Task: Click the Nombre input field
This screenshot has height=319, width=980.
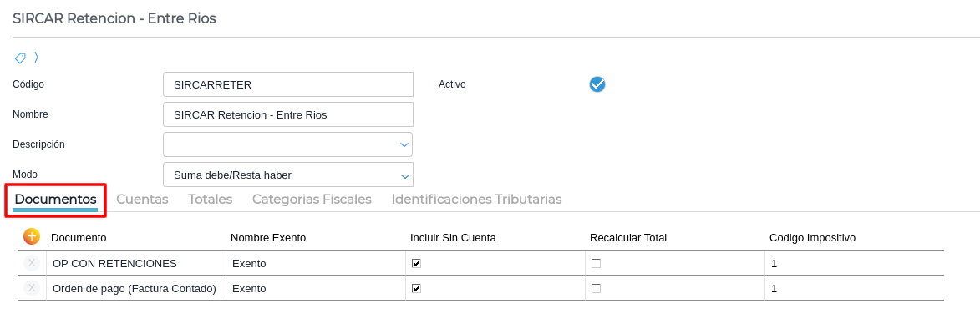Action: (x=288, y=115)
